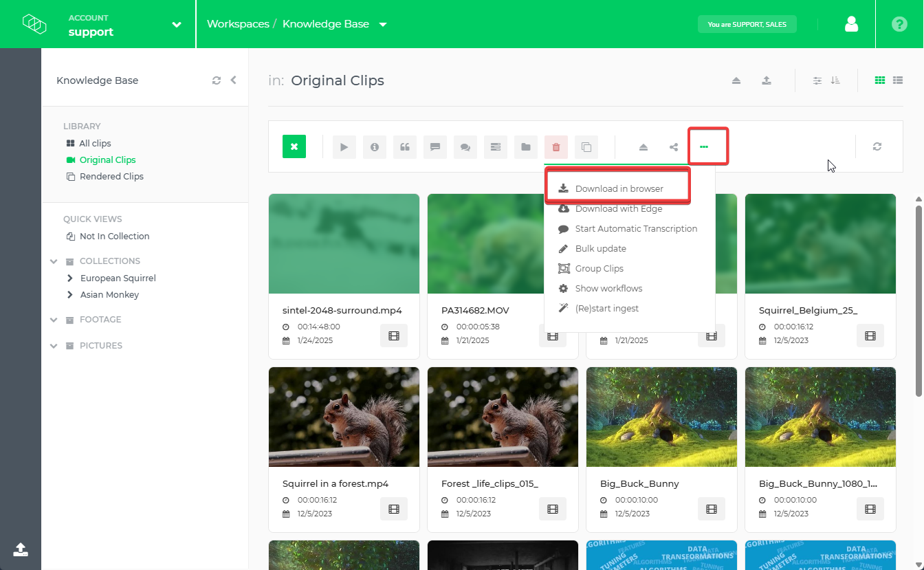
Task: Click the green deselect X button
Action: 294,146
